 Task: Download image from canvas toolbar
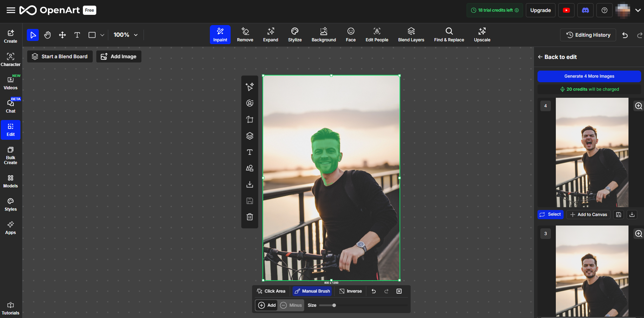[250, 184]
